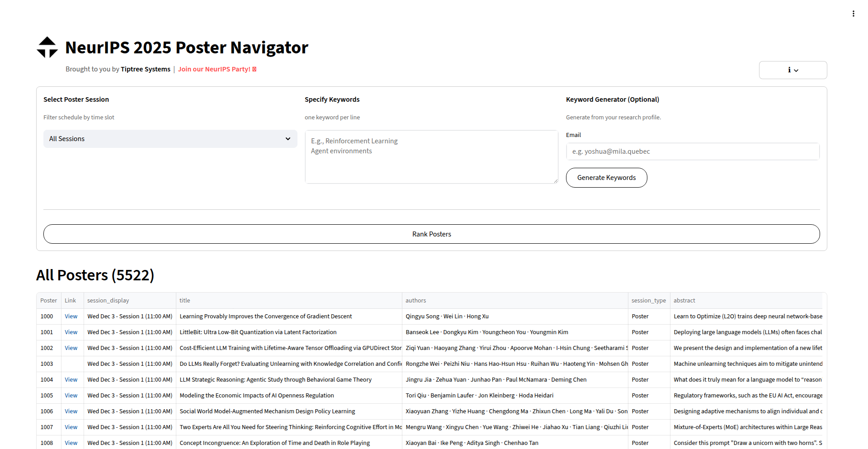Click the Rank Posters button
This screenshot has width=868, height=449.
pyautogui.click(x=431, y=234)
